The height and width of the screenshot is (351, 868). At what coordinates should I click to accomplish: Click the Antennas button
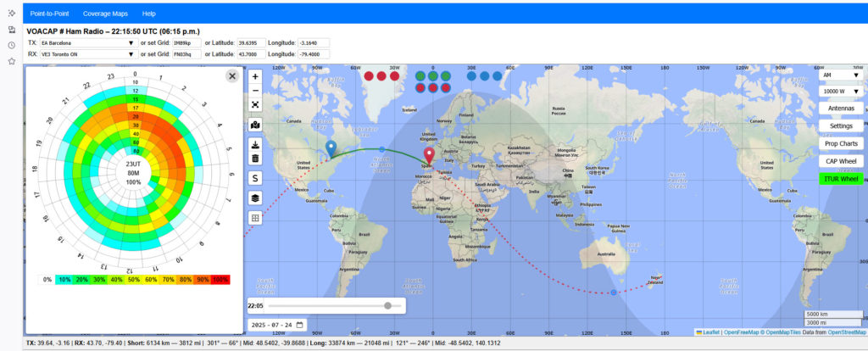[x=841, y=108]
